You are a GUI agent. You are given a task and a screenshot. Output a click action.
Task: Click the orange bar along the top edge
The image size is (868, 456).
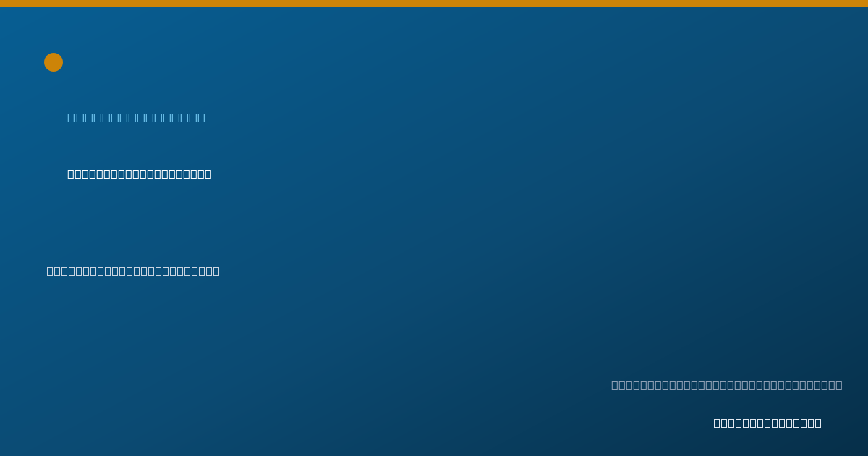coord(434,4)
